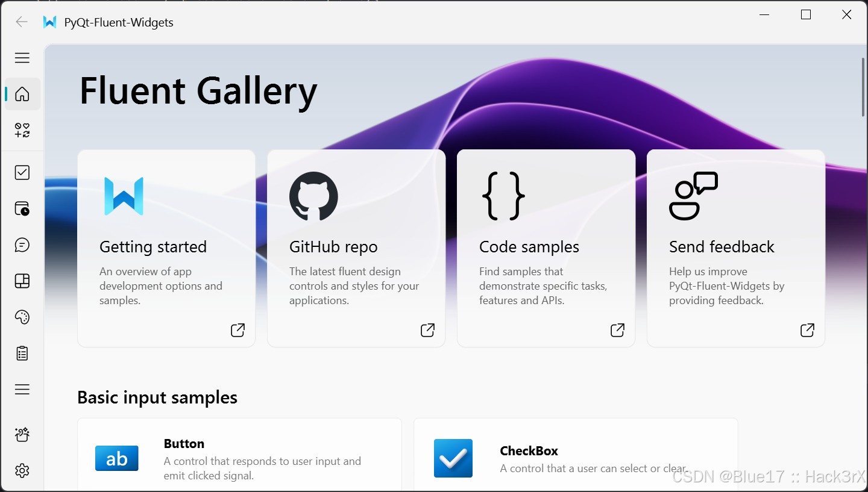Close the PyQt-Fluent-Widgets window
The image size is (868, 492).
tap(846, 15)
